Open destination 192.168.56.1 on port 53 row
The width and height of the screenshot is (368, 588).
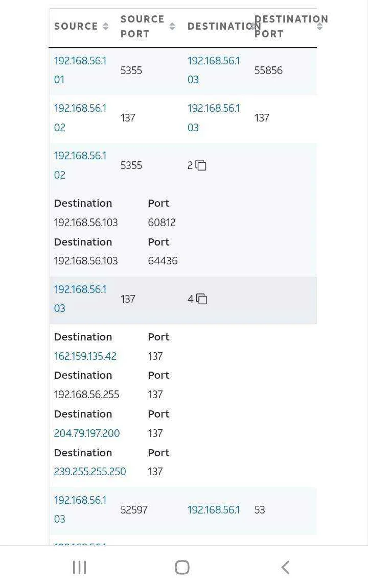[213, 509]
